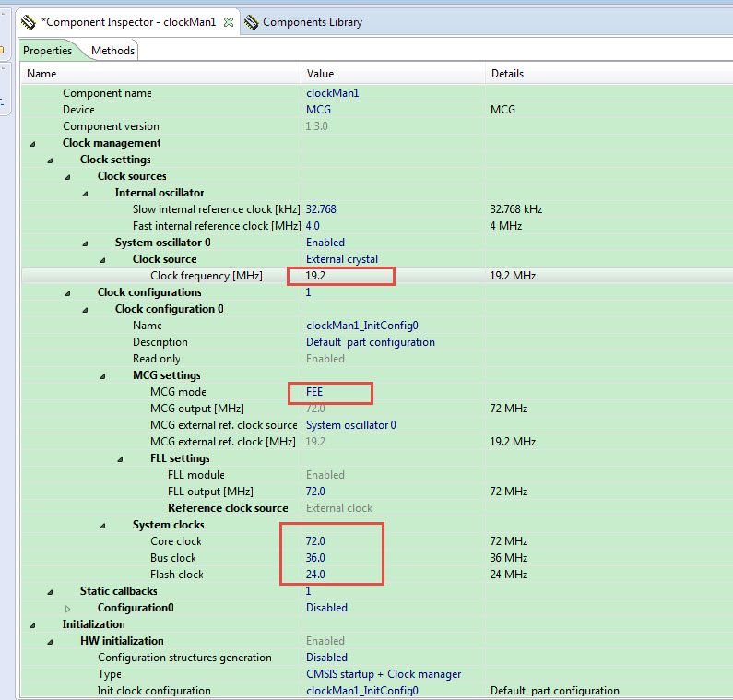Open the Properties tab
Screen dimensions: 733x700
coord(47,51)
